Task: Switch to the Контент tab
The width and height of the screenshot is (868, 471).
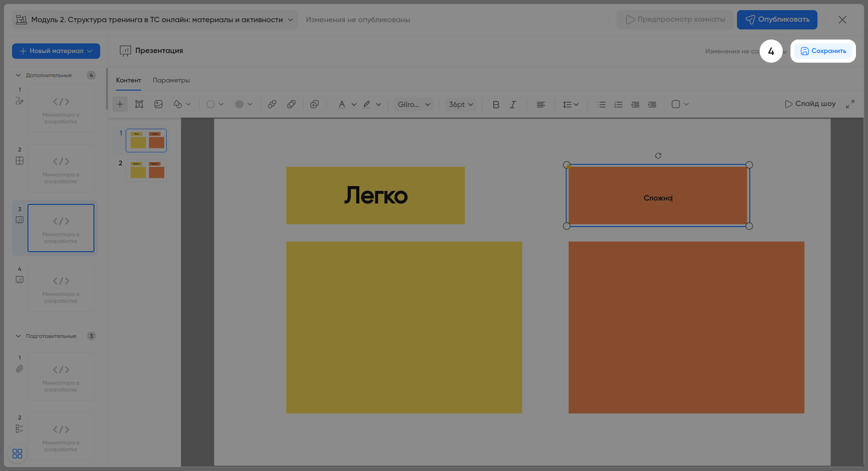Action: click(x=129, y=80)
